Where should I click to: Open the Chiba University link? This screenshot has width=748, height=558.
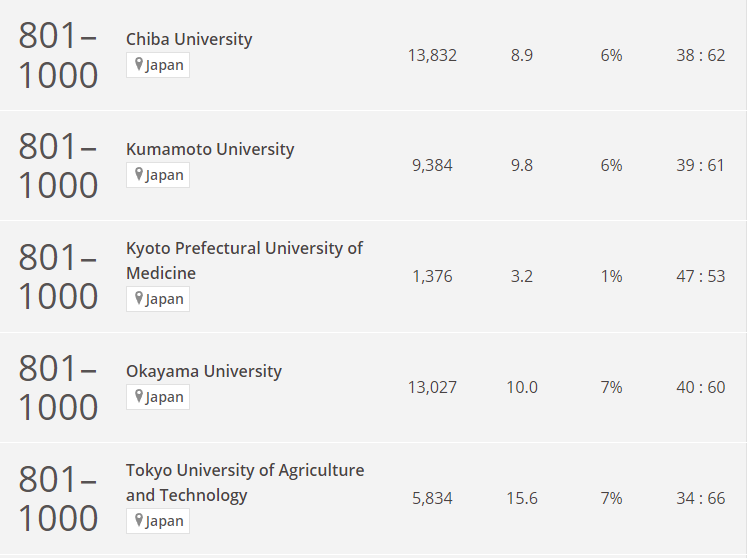pyautogui.click(x=189, y=39)
